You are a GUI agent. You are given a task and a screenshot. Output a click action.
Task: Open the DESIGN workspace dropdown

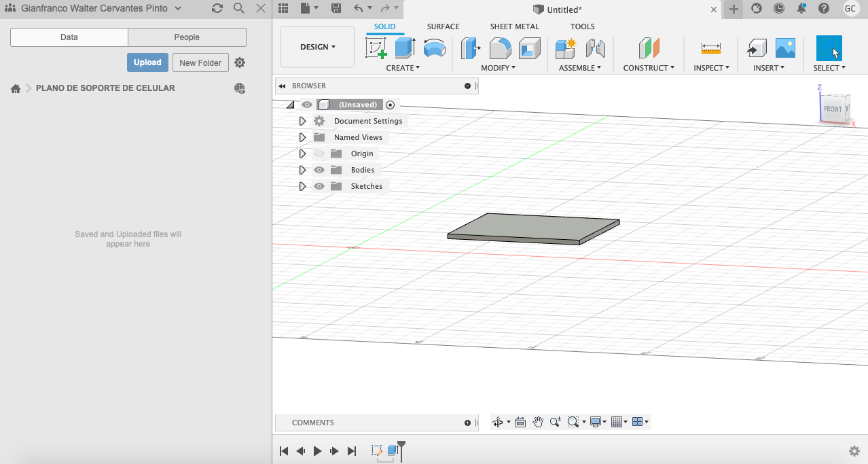coord(318,47)
